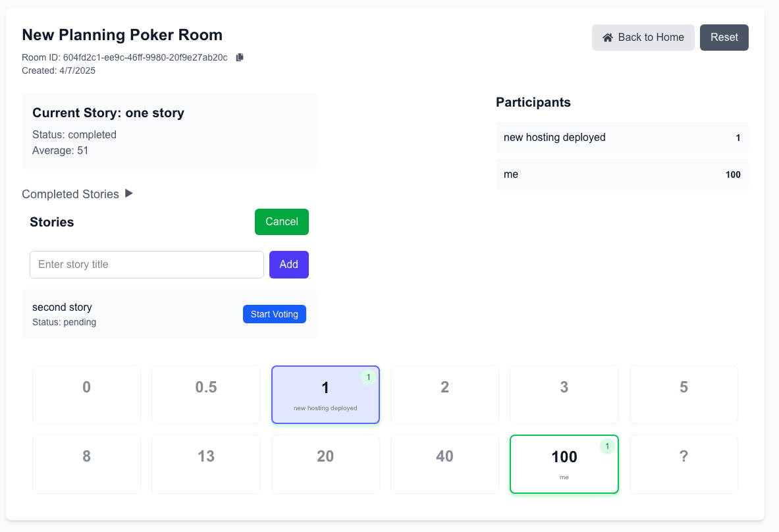
Task: Click Back to Home
Action: [643, 38]
